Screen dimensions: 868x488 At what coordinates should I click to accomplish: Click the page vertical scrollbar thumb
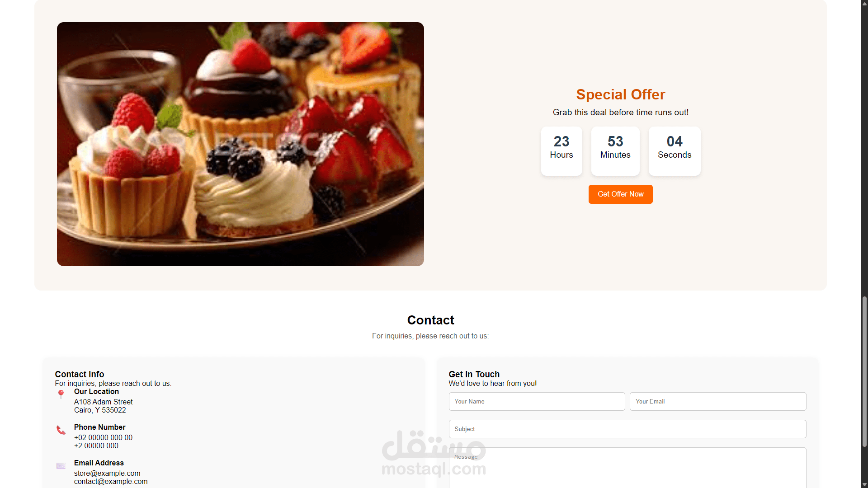pyautogui.click(x=864, y=371)
